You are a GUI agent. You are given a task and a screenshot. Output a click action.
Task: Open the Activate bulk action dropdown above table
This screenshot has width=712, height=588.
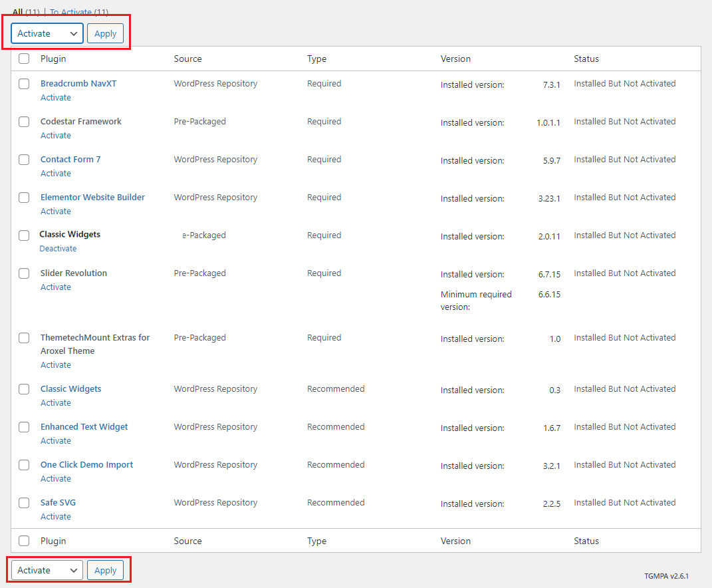click(x=47, y=33)
